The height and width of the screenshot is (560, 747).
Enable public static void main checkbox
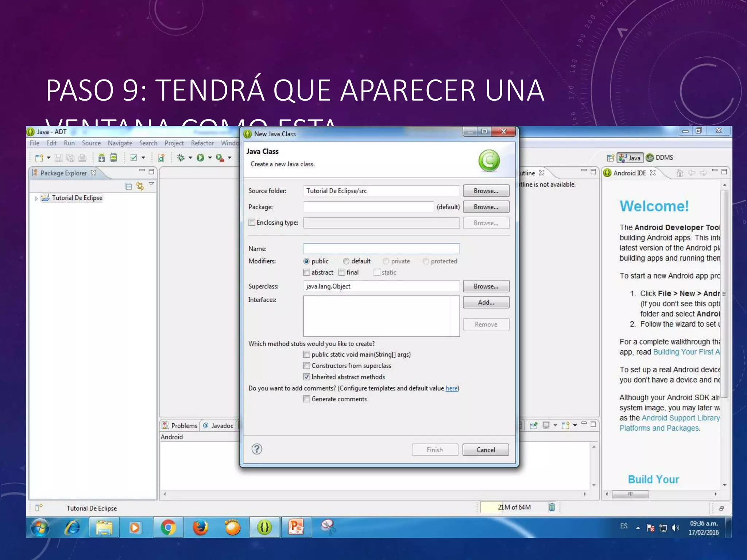coord(307,354)
